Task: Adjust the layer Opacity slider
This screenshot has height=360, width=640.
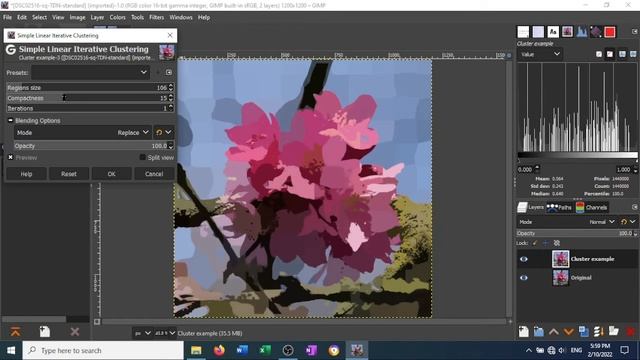Action: [x=577, y=233]
